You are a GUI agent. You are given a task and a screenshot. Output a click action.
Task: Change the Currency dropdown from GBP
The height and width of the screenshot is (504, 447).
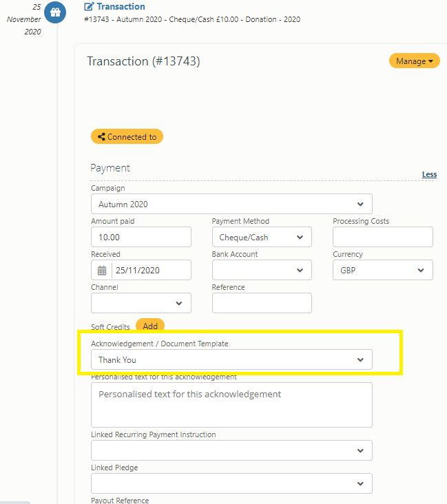383,271
